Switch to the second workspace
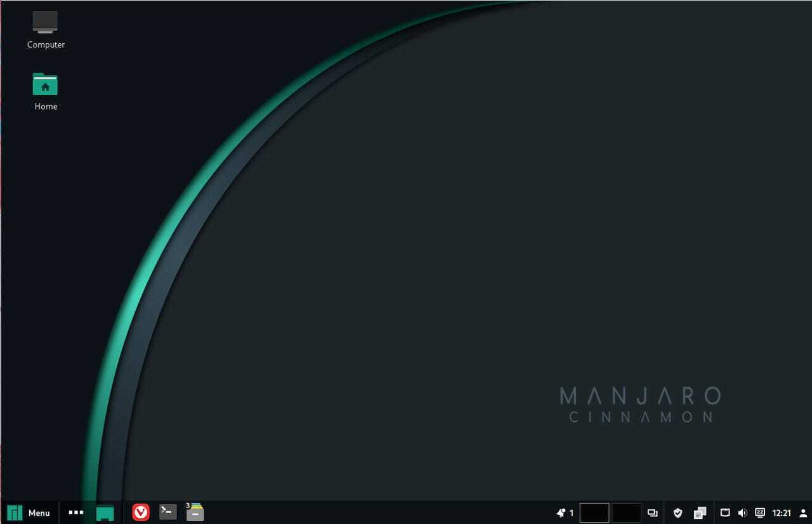Screen dimensions: 812x524 point(626,513)
